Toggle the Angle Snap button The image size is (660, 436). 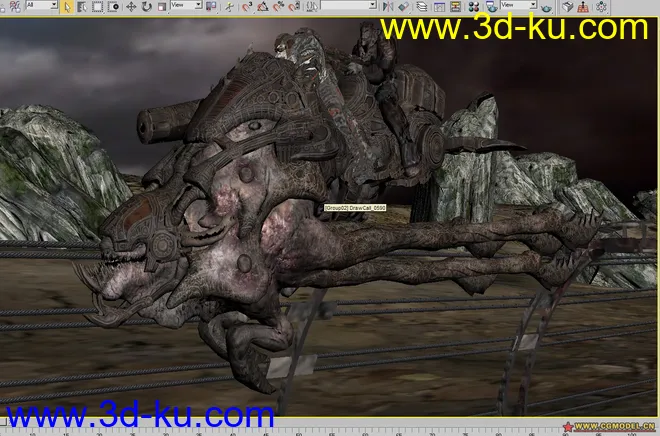263,6
